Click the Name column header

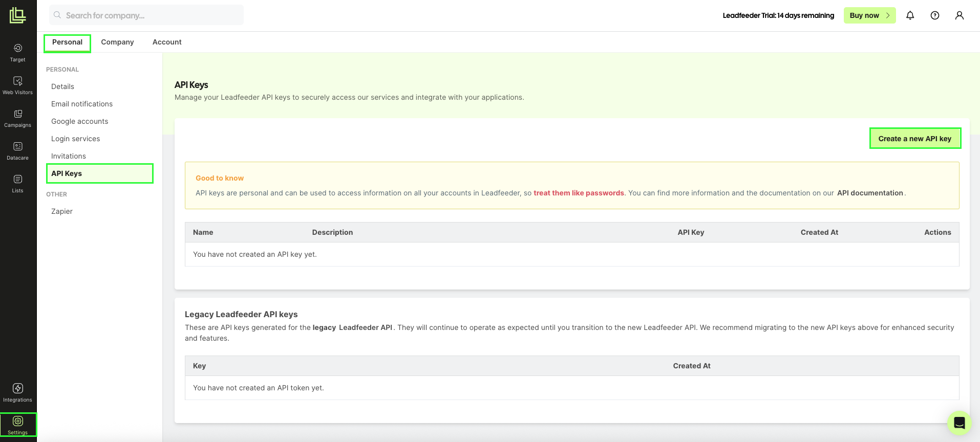click(x=203, y=232)
